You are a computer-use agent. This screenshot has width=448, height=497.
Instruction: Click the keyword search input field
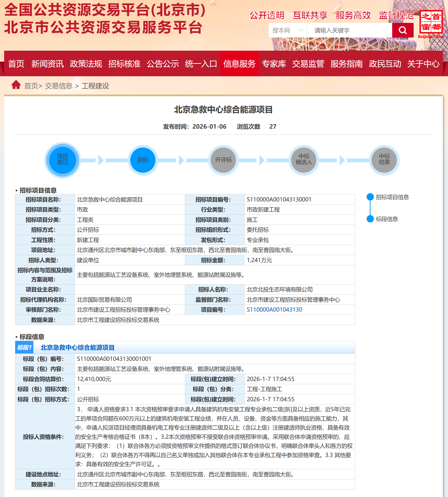pos(350,30)
